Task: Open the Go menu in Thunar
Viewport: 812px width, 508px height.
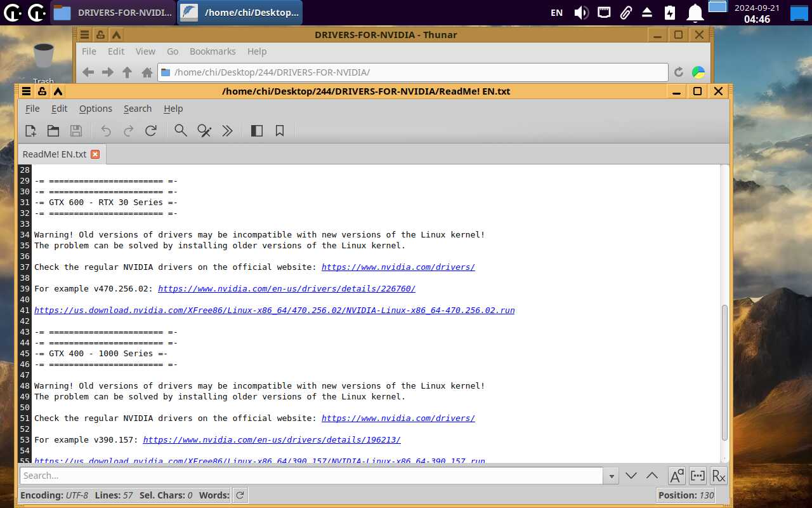Action: tap(173, 51)
